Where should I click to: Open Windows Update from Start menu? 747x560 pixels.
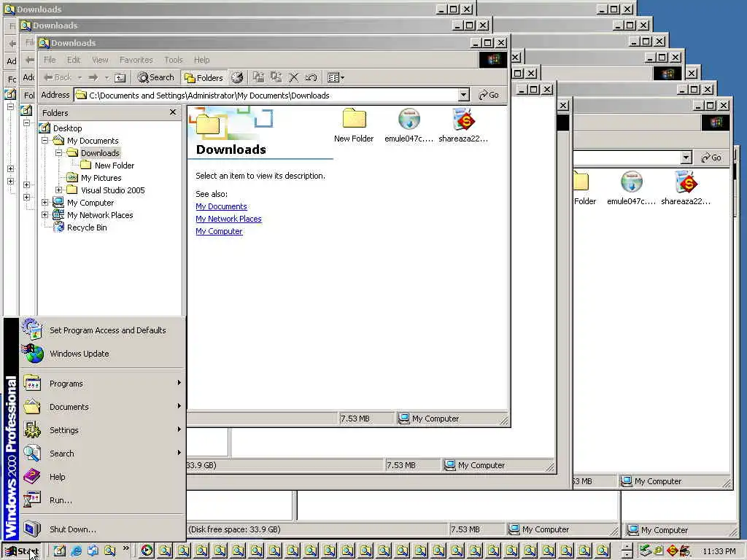tap(102, 354)
